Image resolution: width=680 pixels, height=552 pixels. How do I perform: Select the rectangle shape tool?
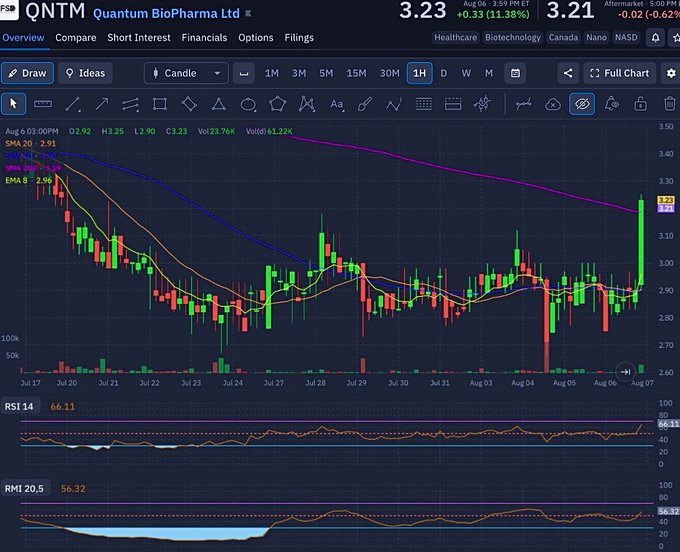point(160,104)
